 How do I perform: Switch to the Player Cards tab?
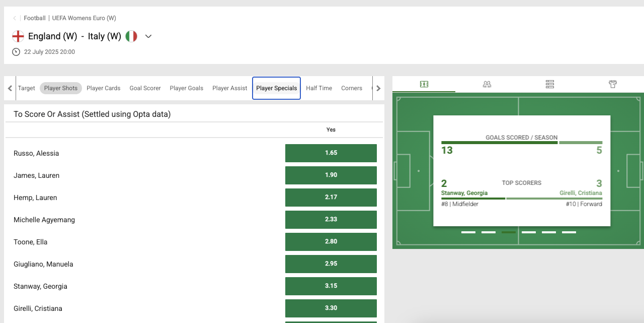tap(104, 88)
